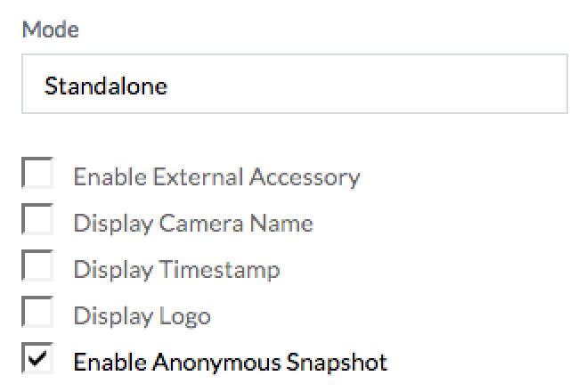The image size is (586, 392).
Task: Click the empty box beside External Accessory
Action: click(x=38, y=176)
